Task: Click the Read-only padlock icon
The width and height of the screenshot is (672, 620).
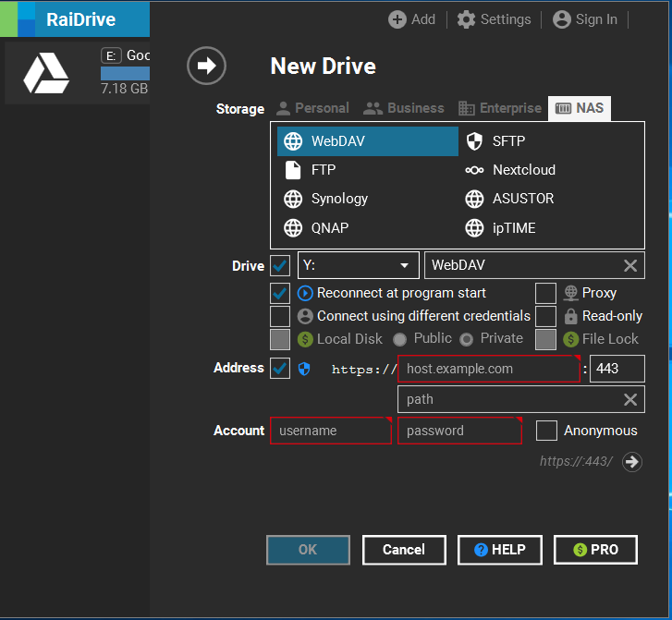Action: pyautogui.click(x=570, y=316)
